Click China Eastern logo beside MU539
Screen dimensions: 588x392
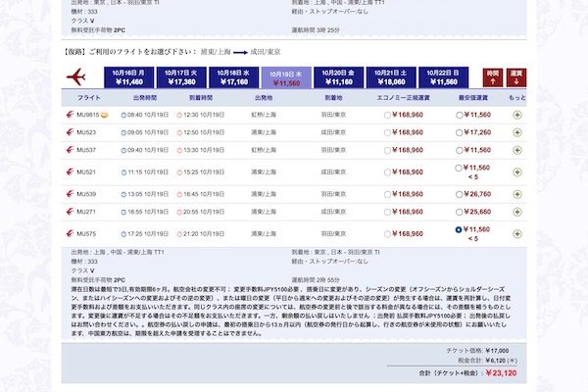pos(70,194)
